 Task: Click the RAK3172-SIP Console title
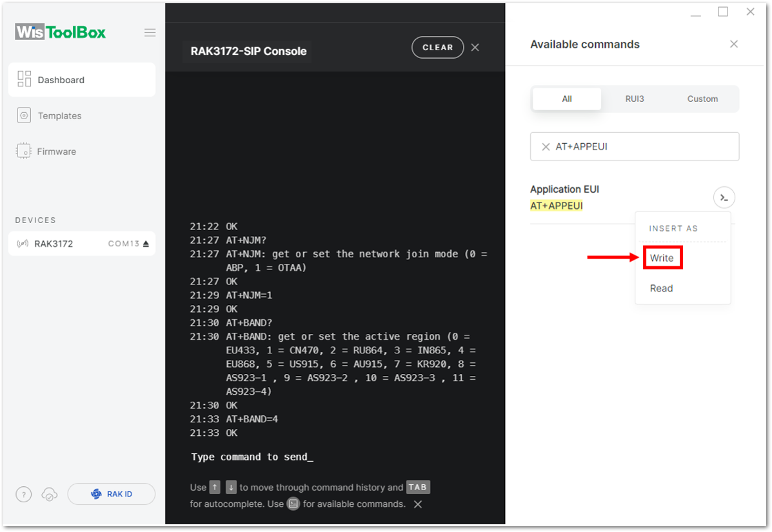[x=249, y=51]
